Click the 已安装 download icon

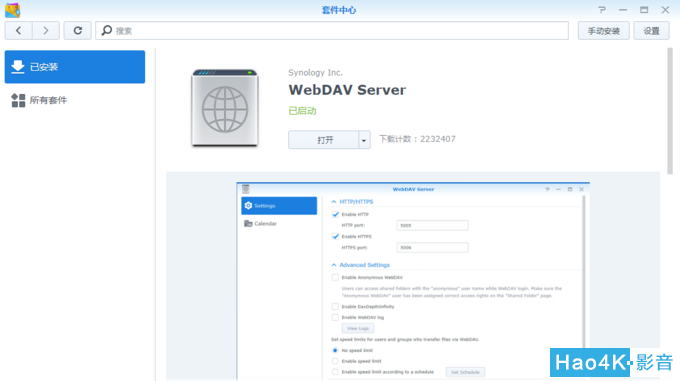pos(18,67)
